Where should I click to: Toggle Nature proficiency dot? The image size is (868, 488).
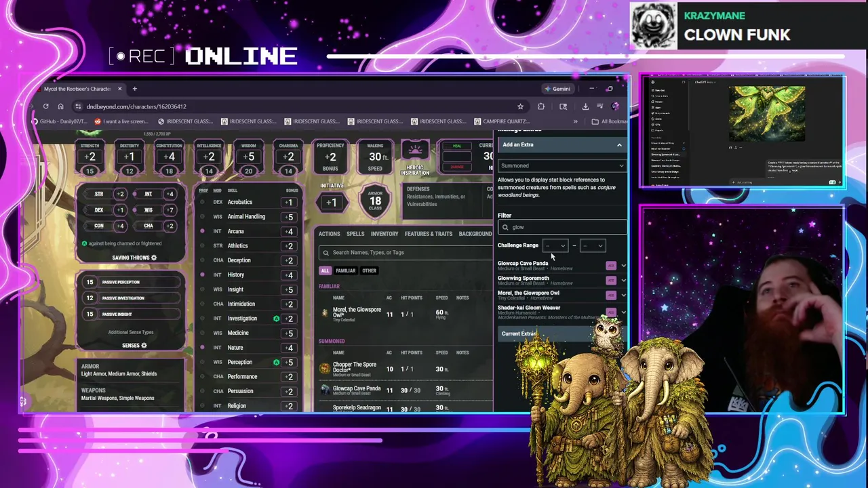pos(202,347)
